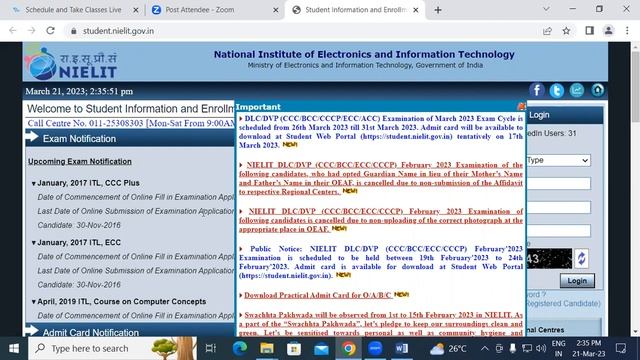The image size is (640, 360).
Task: Switch to Chrome on taskbar
Action: 348,348
